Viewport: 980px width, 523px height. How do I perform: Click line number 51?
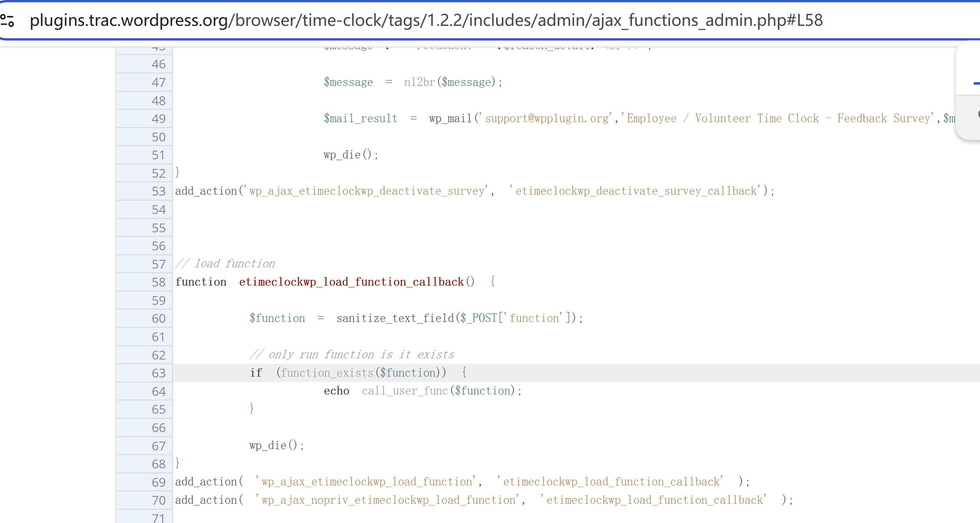click(158, 155)
